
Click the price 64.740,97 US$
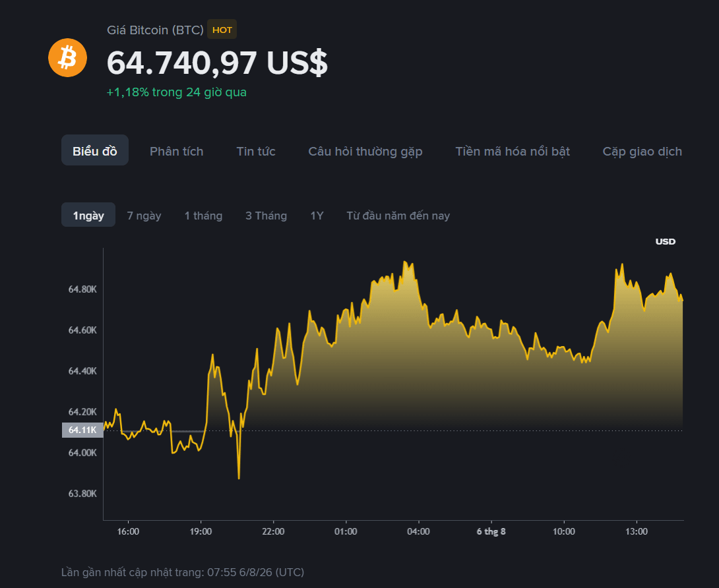[x=217, y=63]
